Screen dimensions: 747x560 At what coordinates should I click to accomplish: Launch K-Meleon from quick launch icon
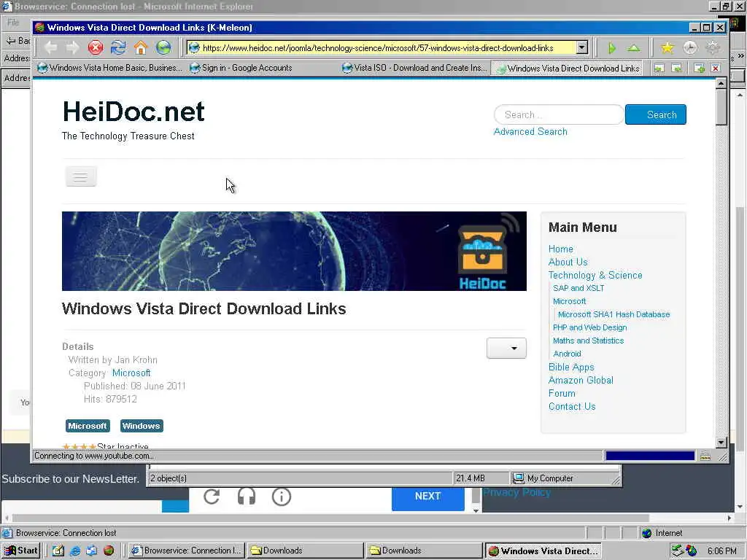pyautogui.click(x=109, y=551)
